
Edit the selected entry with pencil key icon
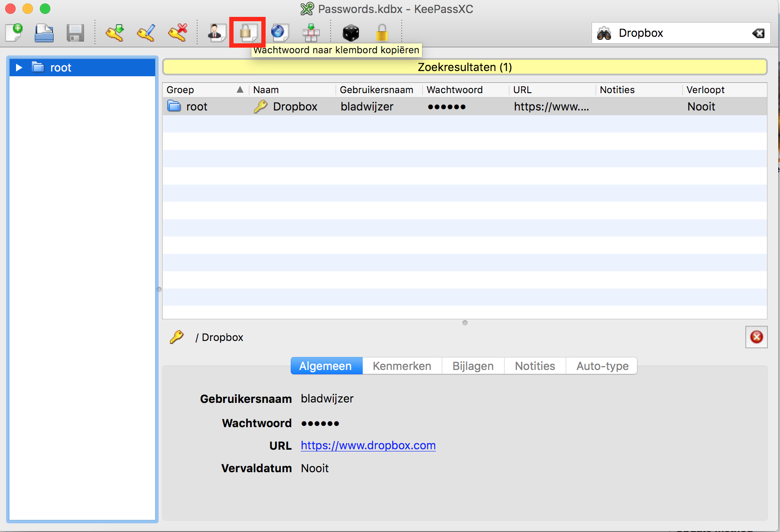(146, 33)
